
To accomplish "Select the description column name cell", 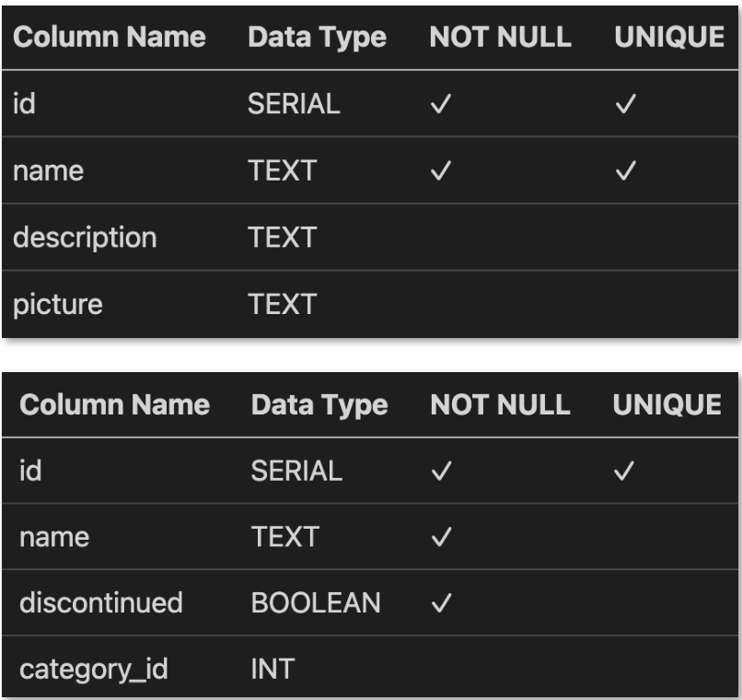I will pyautogui.click(x=85, y=238).
